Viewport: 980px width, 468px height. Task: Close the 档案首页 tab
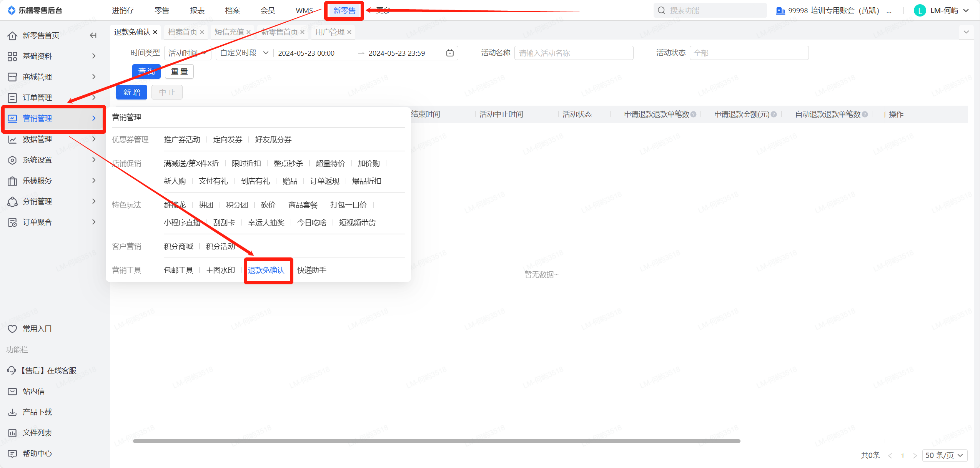pyautogui.click(x=202, y=32)
